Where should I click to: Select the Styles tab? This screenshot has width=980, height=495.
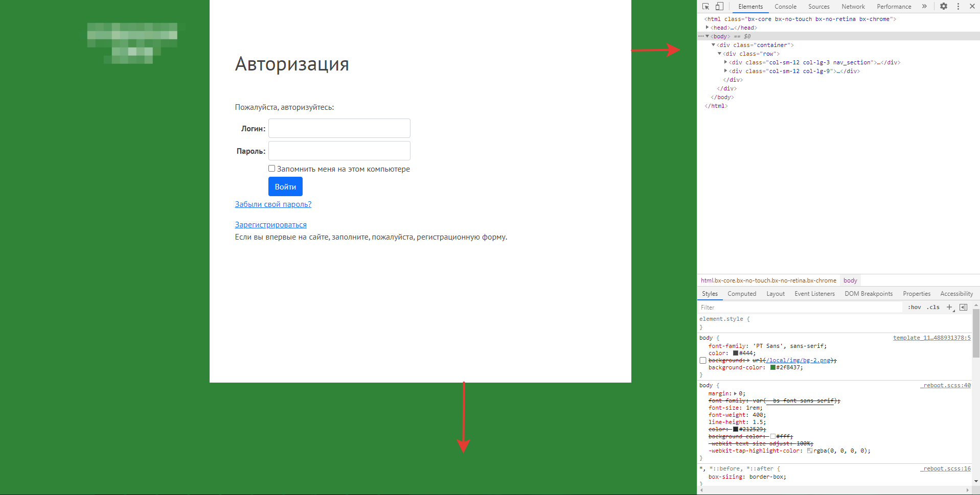pyautogui.click(x=710, y=294)
